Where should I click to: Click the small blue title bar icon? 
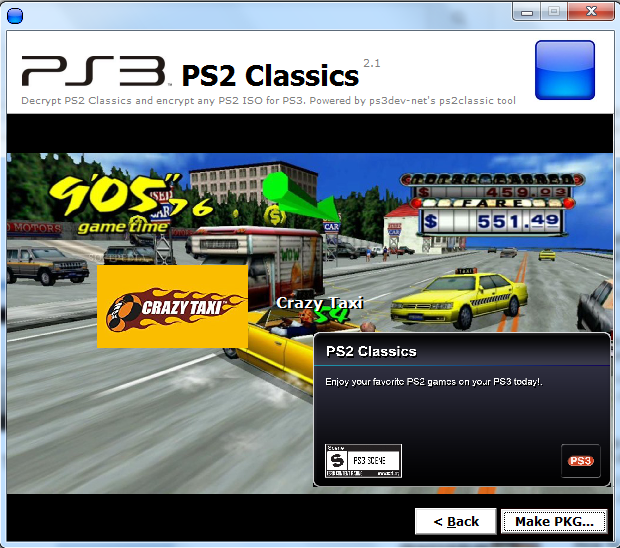click(x=15, y=16)
